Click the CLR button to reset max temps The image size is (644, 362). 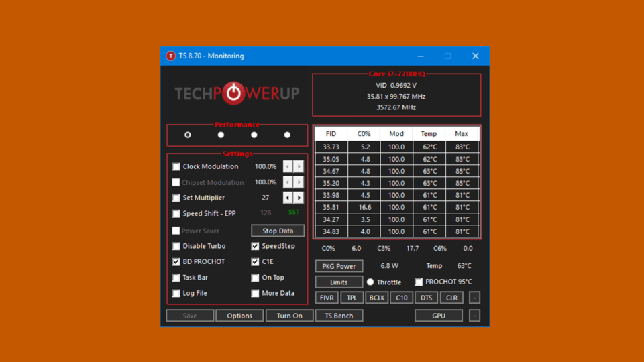451,298
